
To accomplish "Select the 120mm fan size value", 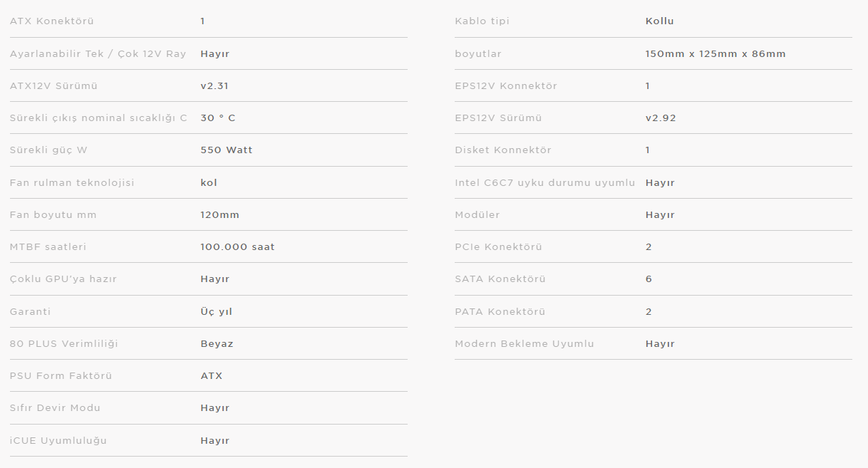I will pos(220,215).
